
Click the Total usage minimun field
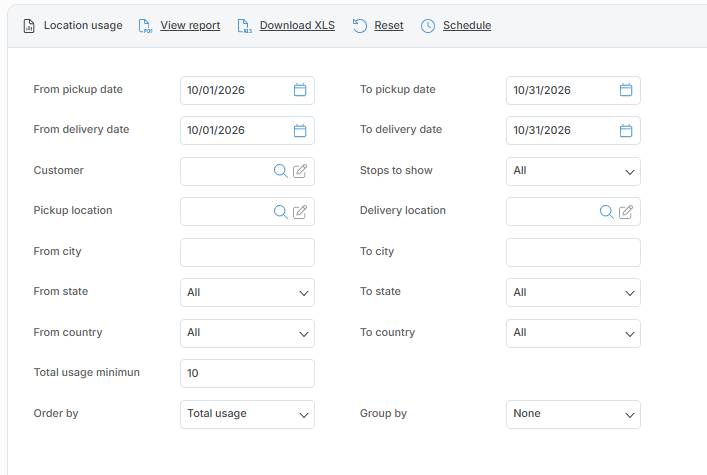(x=247, y=374)
